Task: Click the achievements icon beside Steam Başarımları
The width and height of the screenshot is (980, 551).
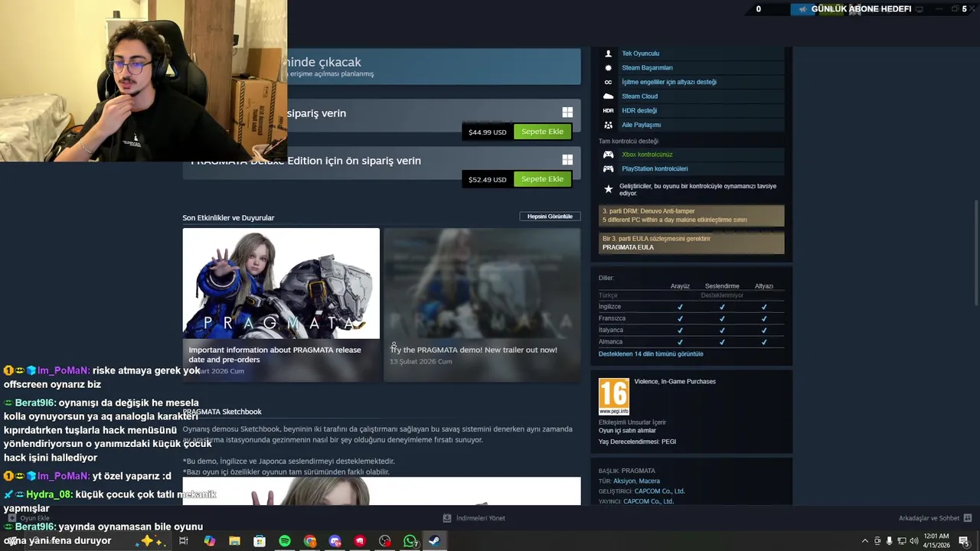Action: pos(609,67)
